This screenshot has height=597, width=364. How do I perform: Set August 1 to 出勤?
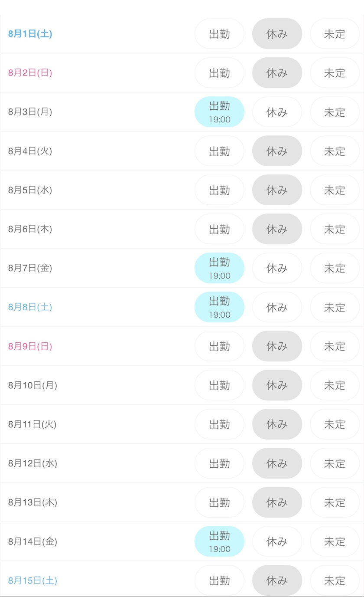tap(219, 34)
